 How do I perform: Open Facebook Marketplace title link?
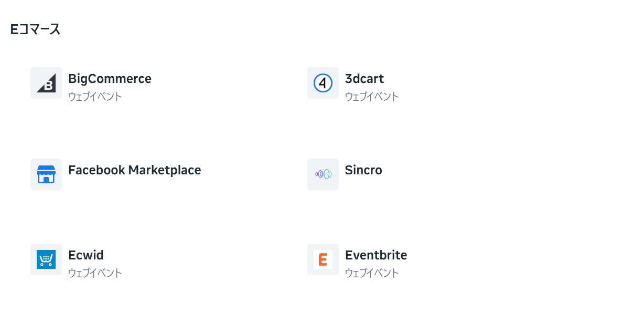[134, 170]
